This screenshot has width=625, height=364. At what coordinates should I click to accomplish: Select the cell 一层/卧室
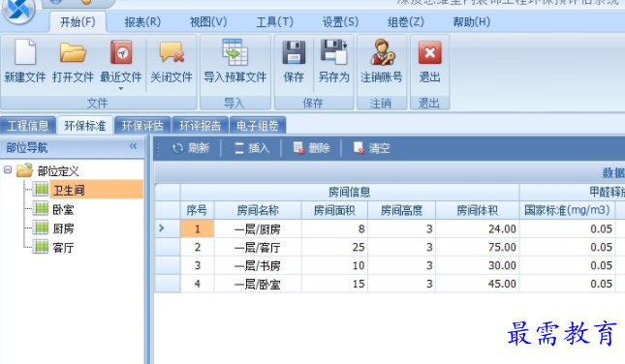[x=258, y=284]
